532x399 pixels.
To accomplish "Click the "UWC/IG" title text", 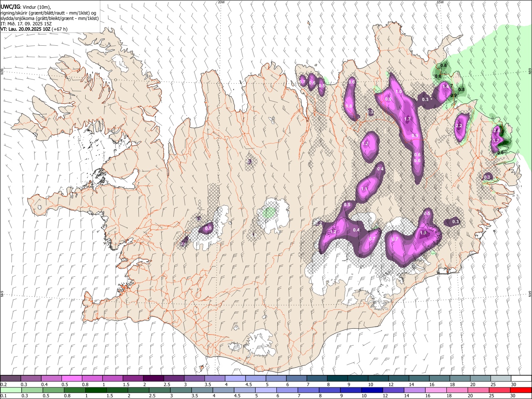I will pyautogui.click(x=10, y=7).
